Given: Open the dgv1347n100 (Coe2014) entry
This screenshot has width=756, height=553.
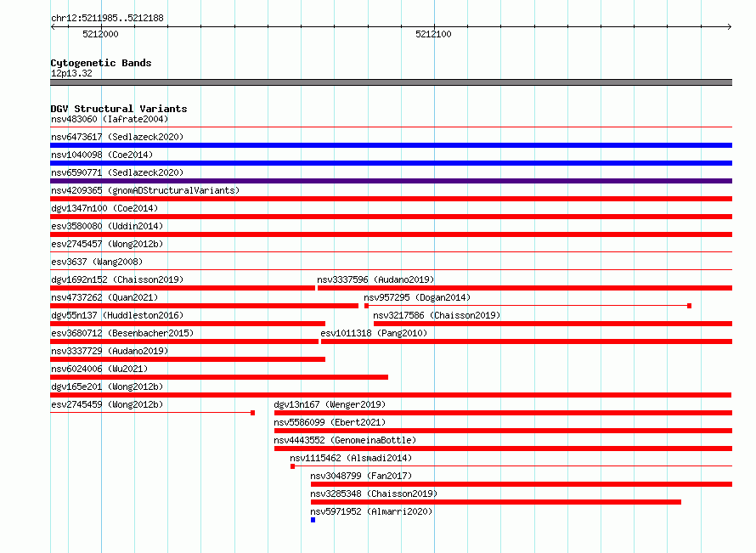Looking at the screenshot, I should tap(104, 208).
